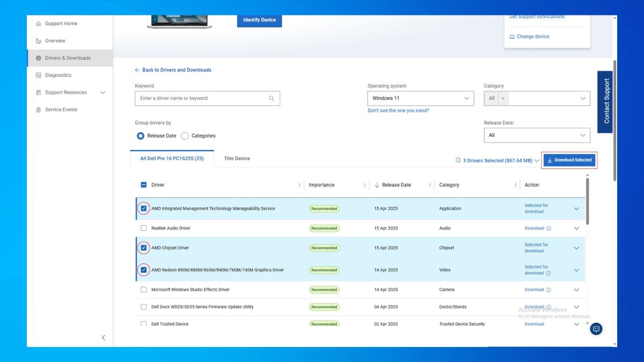Click the driver table's vertical scrollbar
The height and width of the screenshot is (362, 644).
[x=588, y=202]
